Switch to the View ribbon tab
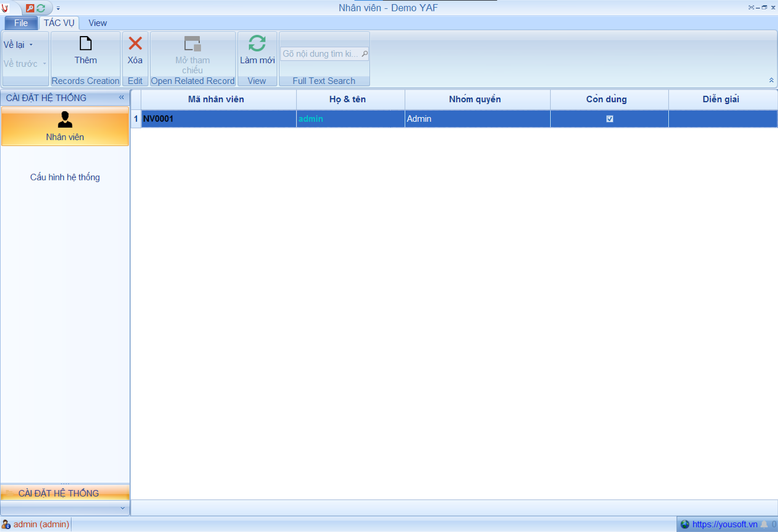The image size is (778, 532). tap(97, 23)
